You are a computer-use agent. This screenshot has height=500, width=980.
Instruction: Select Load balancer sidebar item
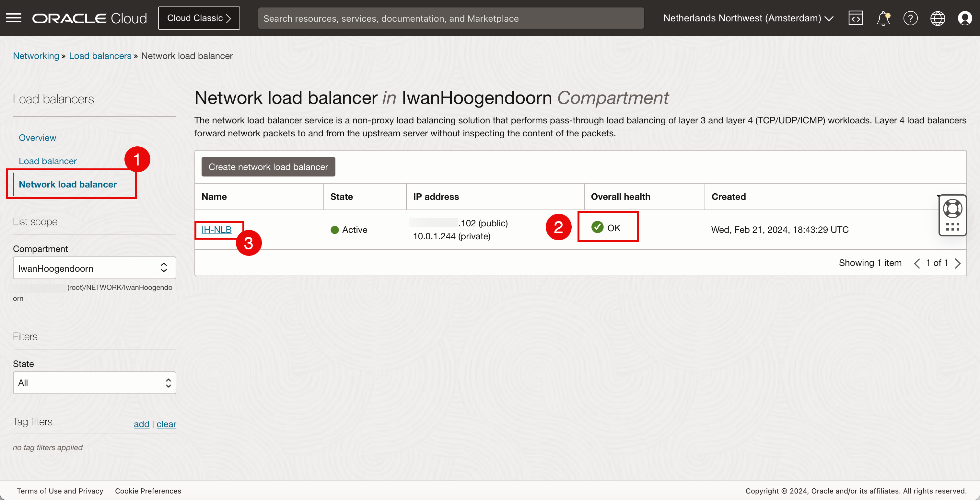pyautogui.click(x=48, y=161)
